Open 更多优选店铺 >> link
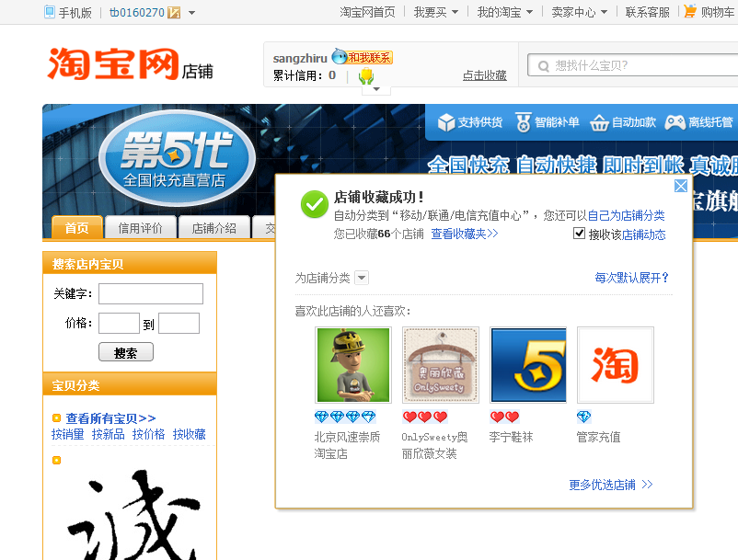 pyautogui.click(x=611, y=485)
